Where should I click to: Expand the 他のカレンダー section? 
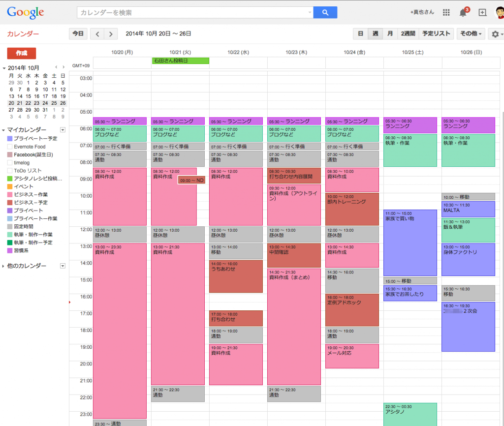(x=4, y=266)
